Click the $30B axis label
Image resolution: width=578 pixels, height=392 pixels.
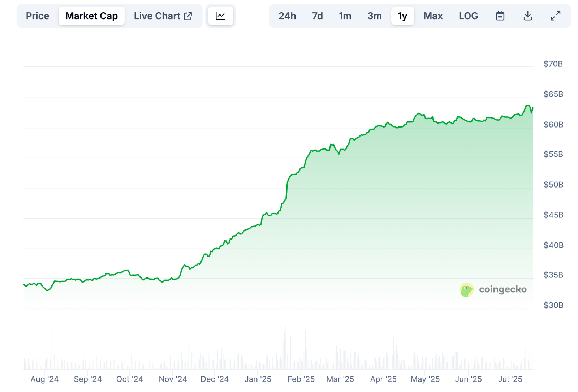553,305
